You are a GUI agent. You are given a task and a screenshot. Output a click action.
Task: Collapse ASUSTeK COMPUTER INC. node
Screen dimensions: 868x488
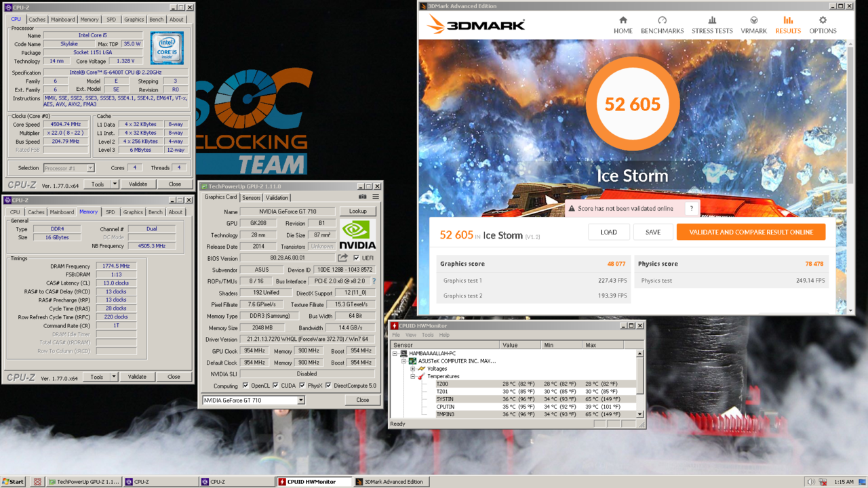click(403, 361)
